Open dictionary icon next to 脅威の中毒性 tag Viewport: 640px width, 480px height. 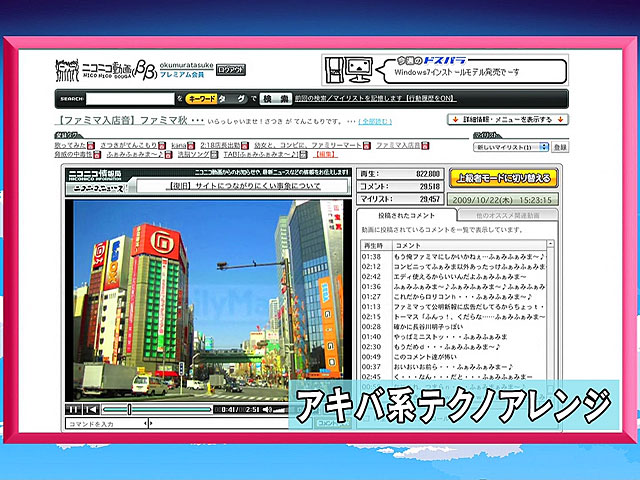pos(97,155)
